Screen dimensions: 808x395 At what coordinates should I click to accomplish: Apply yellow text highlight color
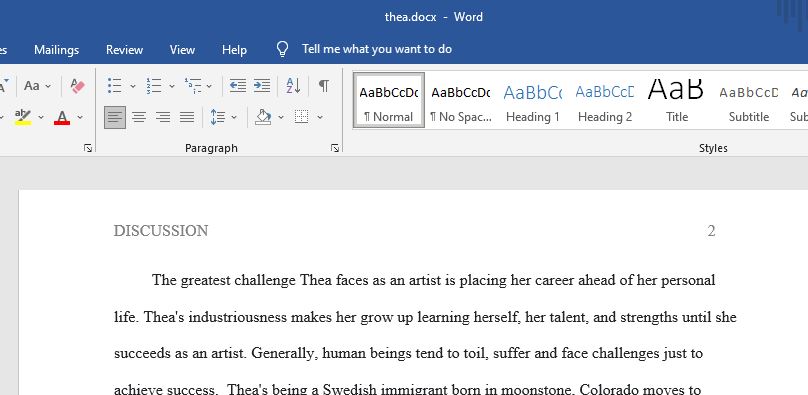(x=23, y=117)
